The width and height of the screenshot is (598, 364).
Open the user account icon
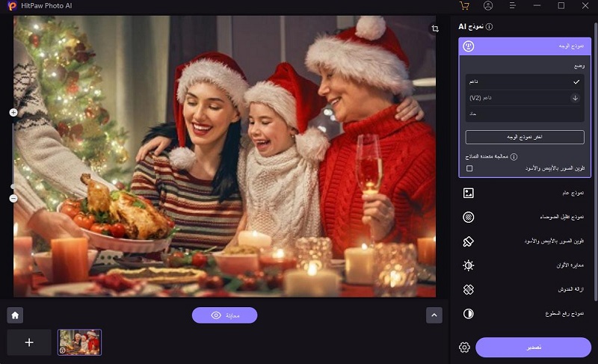point(488,6)
